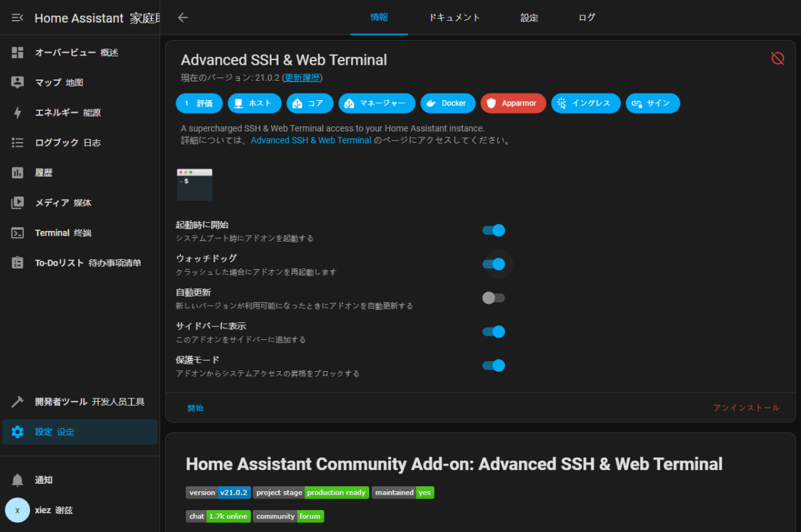This screenshot has height=532, width=801.
Task: Switch to the ログ tab
Action: (587, 18)
